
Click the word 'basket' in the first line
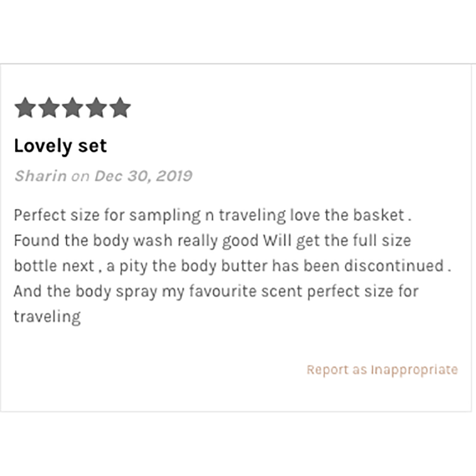pos(378,215)
